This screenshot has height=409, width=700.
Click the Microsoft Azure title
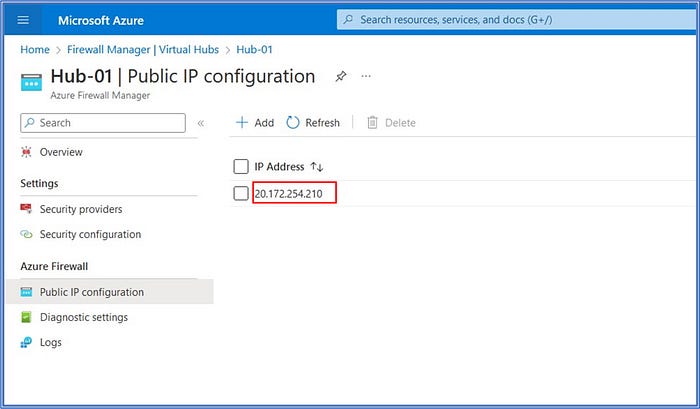coord(101,20)
